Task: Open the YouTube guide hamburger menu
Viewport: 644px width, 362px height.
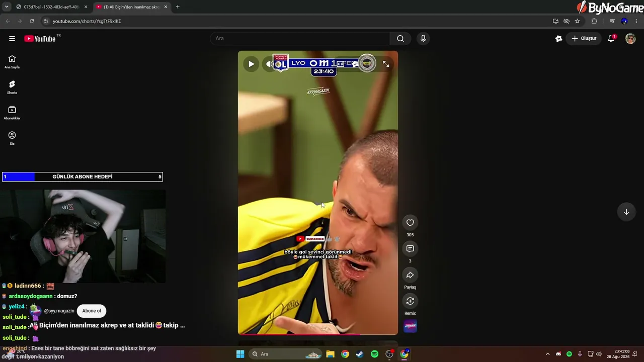Action: [x=12, y=39]
